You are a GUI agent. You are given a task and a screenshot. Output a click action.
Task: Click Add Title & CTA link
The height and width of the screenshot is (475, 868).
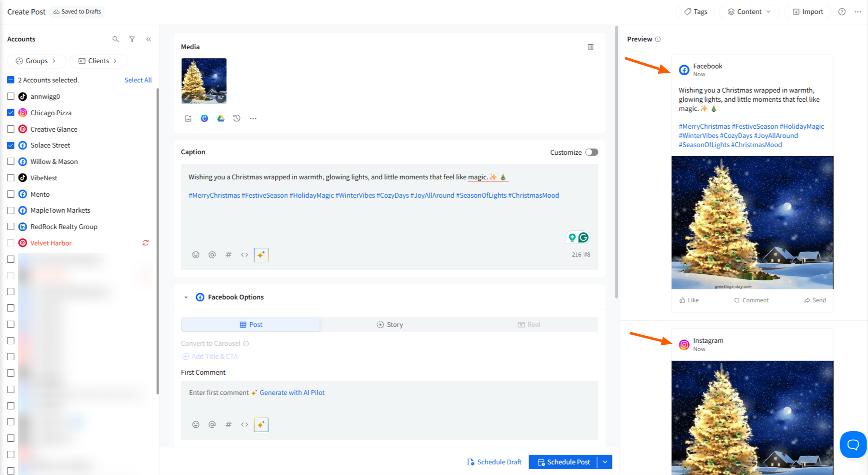210,356
